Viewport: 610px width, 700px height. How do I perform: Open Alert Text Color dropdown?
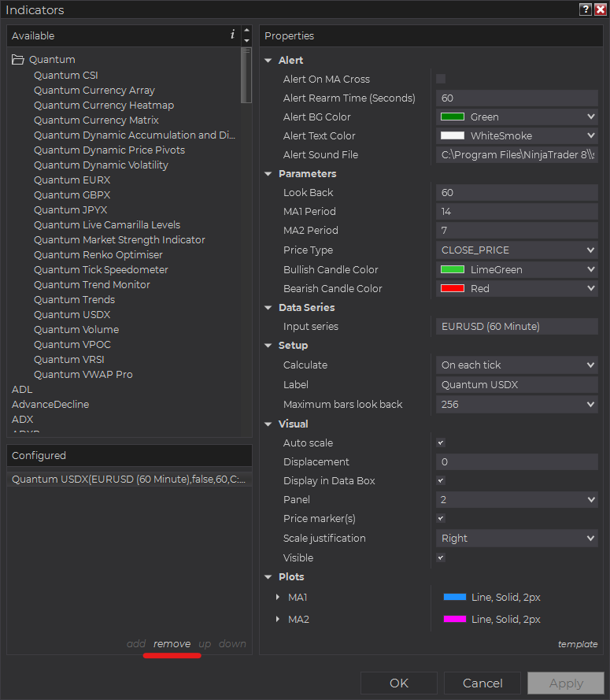[x=517, y=135]
